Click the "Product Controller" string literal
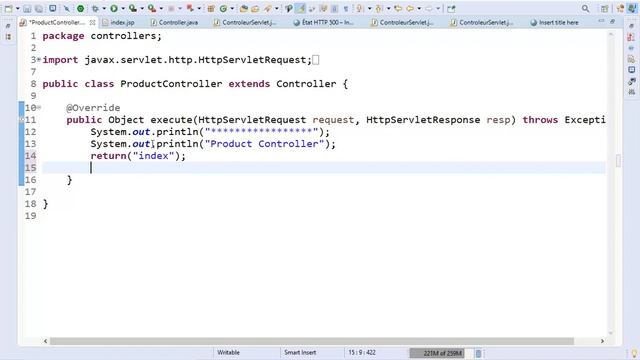Screen dimensions: 640x360 click(x=264, y=144)
